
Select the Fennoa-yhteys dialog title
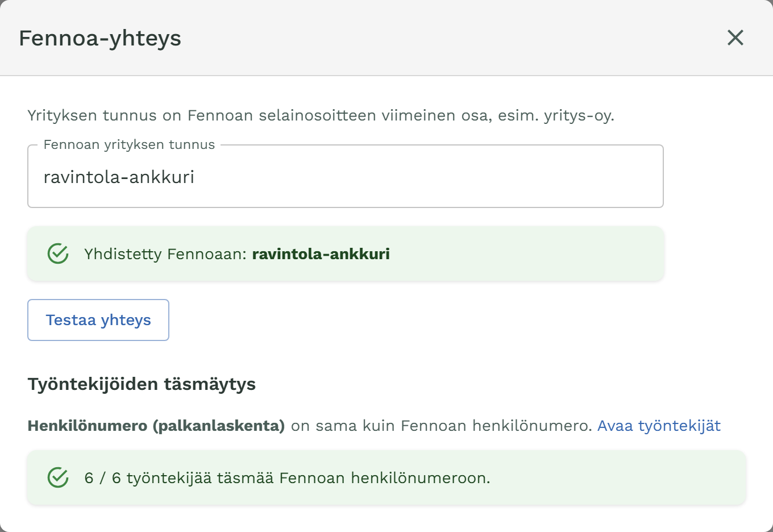(x=100, y=39)
